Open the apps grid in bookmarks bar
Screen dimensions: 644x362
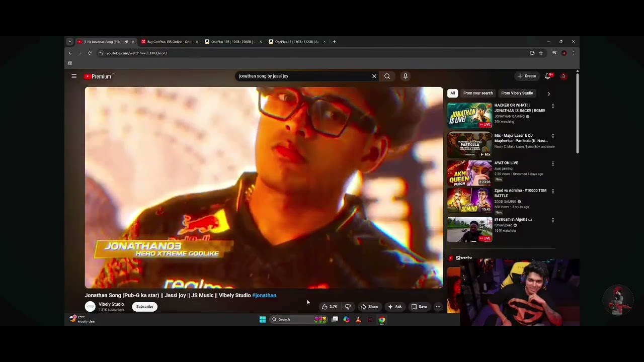(70, 63)
